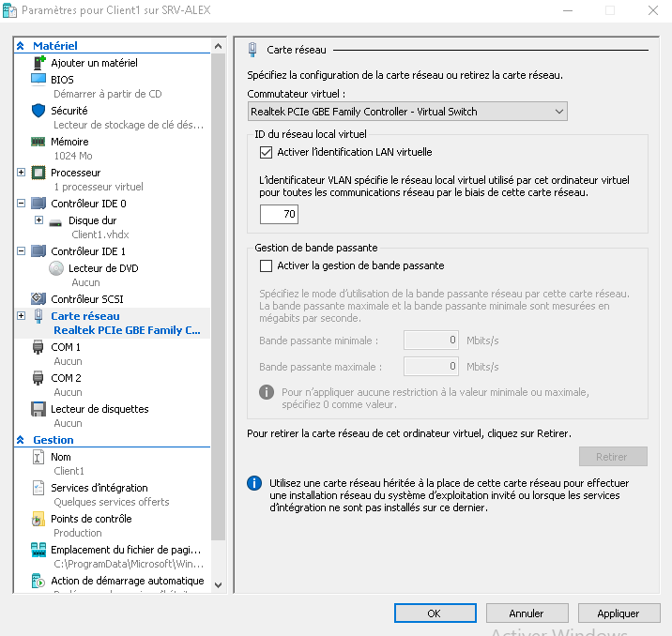This screenshot has height=636, width=672.
Task: Click the Contrôleur SCSI icon
Action: click(38, 299)
